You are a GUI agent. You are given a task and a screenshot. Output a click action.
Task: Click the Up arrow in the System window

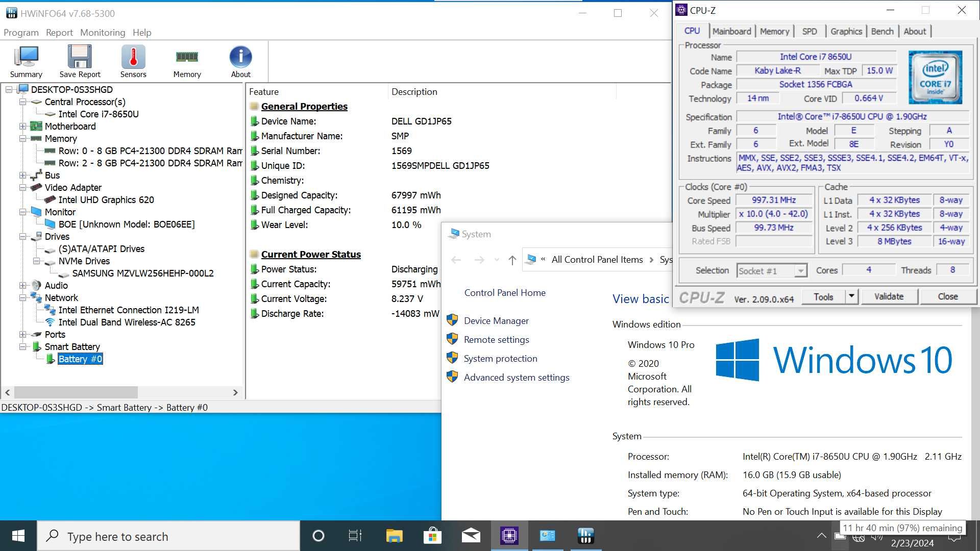pos(512,260)
